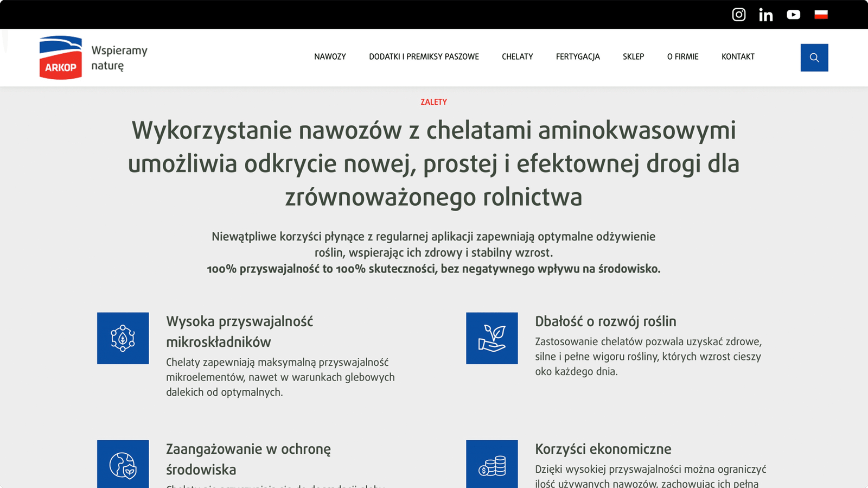Open the FERTYGACJA menu item
This screenshot has width=868, height=488.
578,56
